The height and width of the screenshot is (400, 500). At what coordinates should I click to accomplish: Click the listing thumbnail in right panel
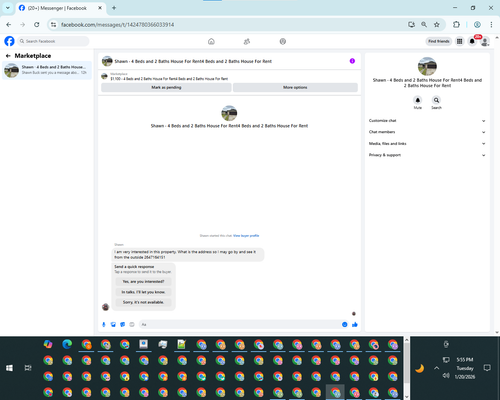tap(427, 66)
